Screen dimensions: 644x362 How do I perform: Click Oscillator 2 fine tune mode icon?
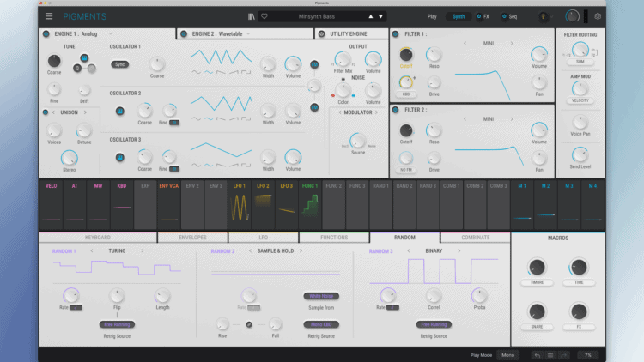pos(174,123)
